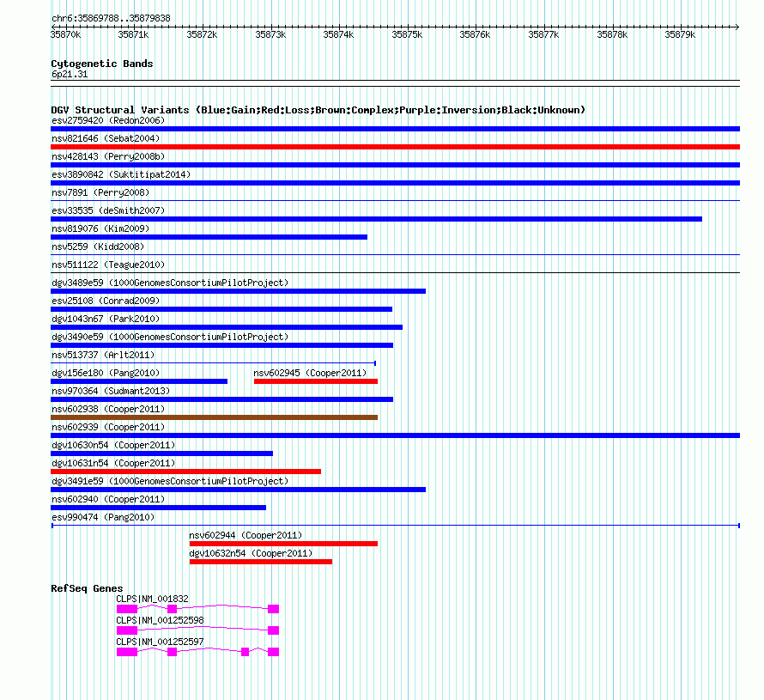The width and height of the screenshot is (764, 700).
Task: Click dgv10632n54 (Cooper2011) label
Action: point(251,553)
